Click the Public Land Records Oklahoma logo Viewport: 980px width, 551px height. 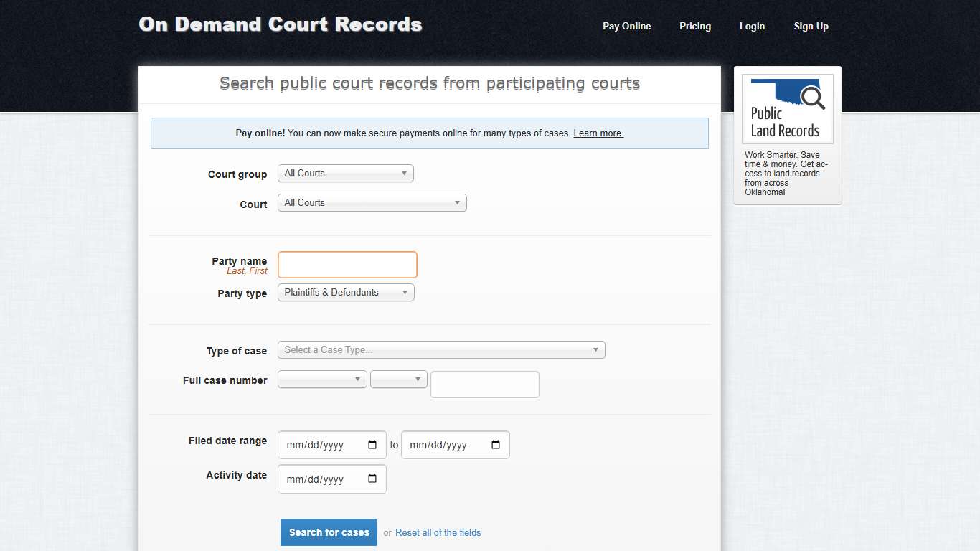tap(786, 108)
